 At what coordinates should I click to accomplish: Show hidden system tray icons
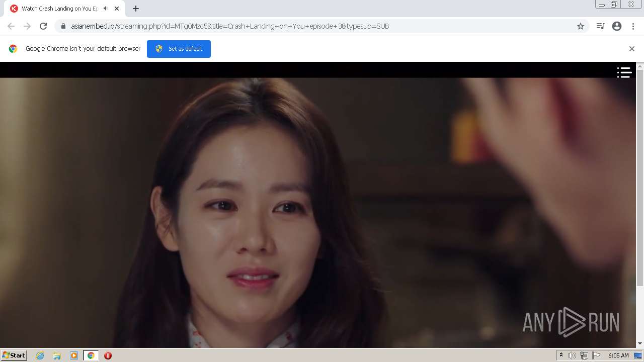[561, 355]
